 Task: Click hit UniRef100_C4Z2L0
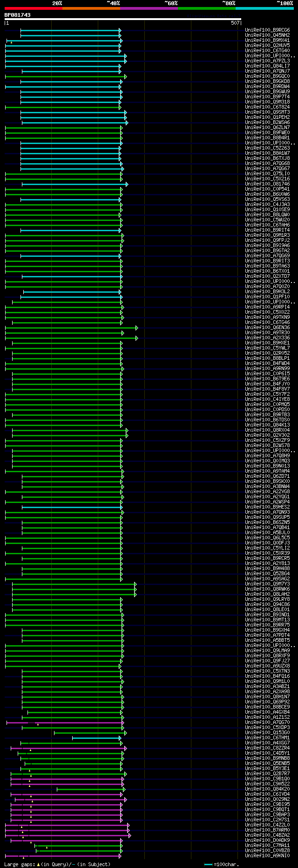(x=267, y=825)
